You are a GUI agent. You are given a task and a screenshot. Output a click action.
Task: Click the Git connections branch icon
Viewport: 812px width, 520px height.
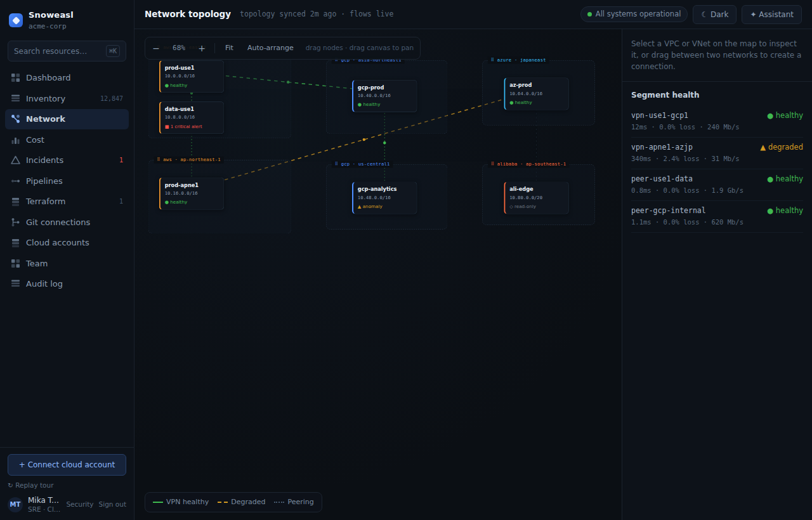click(x=16, y=222)
